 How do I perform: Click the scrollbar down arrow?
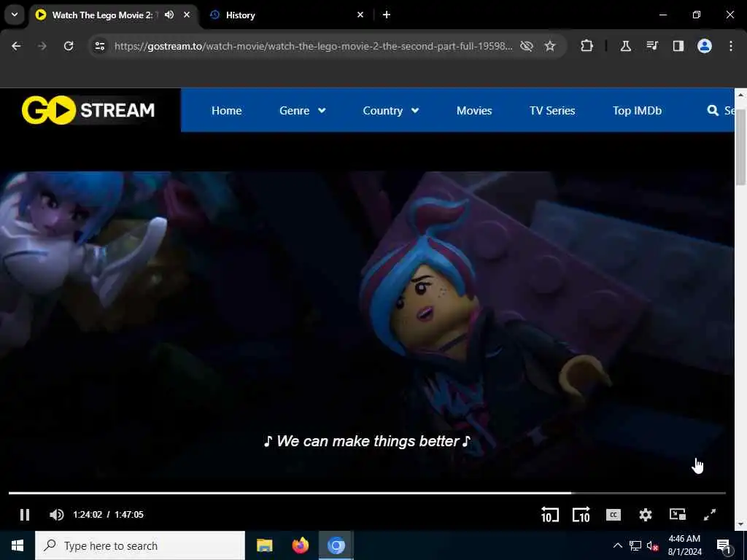point(740,524)
